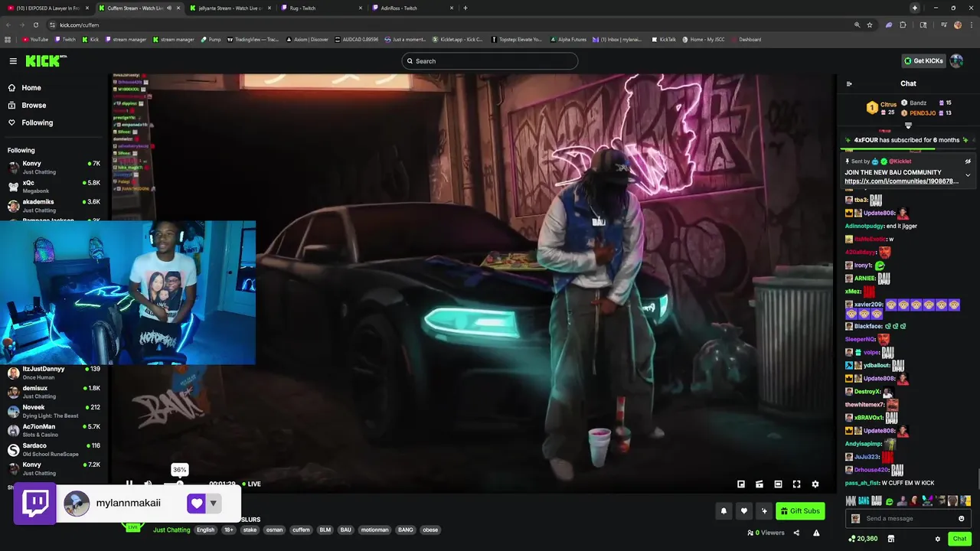
Task: Jump to LIVE indicator in player
Action: click(251, 484)
